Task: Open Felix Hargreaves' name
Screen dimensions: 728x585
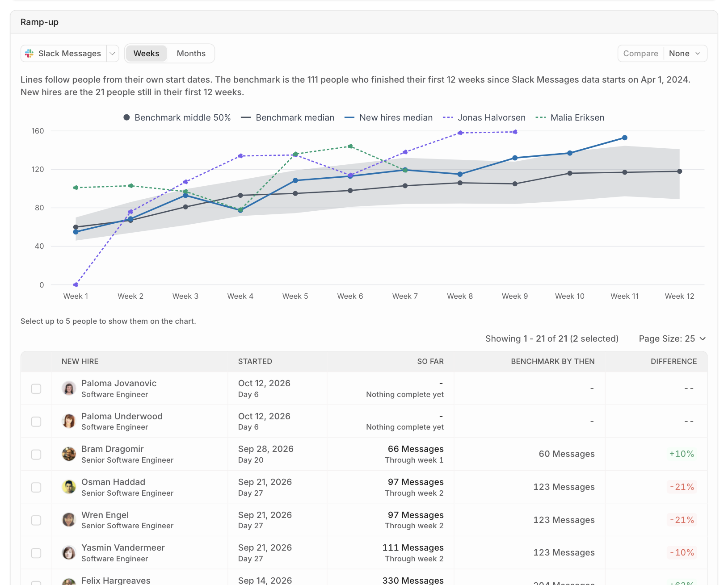Action: coord(116,580)
